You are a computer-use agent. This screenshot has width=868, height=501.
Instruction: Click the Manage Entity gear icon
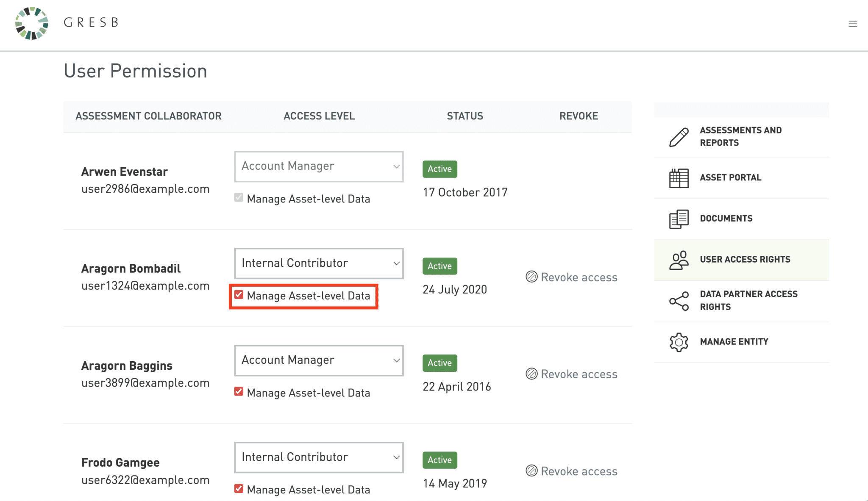(679, 342)
